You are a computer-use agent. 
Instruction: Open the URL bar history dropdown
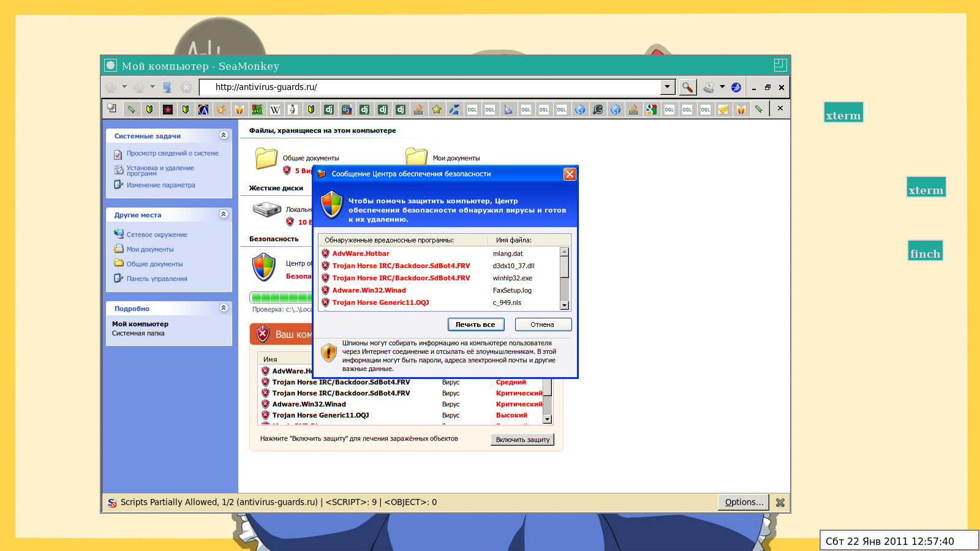[668, 87]
